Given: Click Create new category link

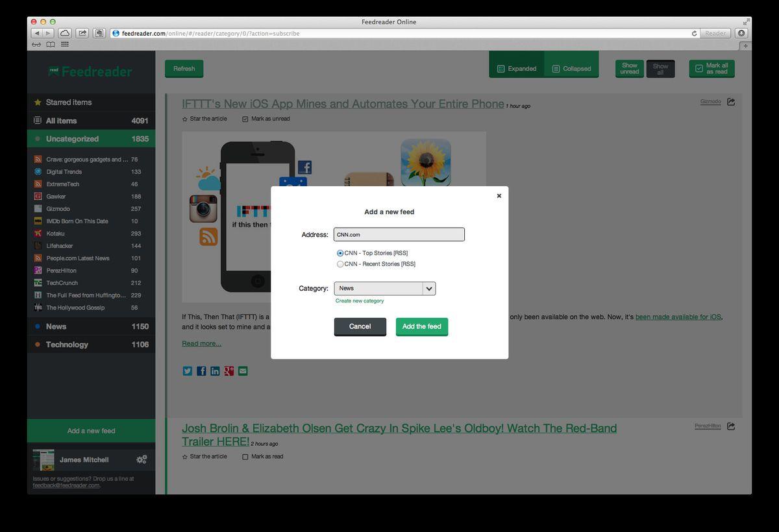Looking at the screenshot, I should tap(360, 301).
